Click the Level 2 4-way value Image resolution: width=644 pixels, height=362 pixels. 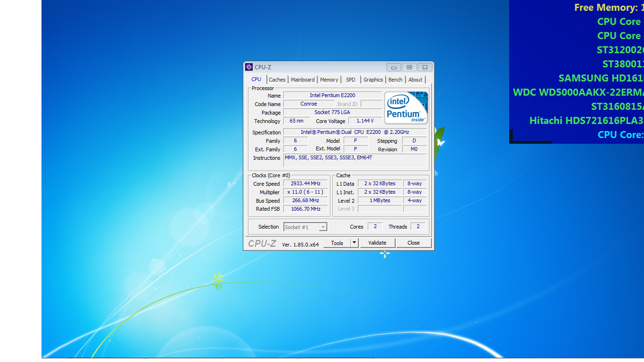[415, 200]
